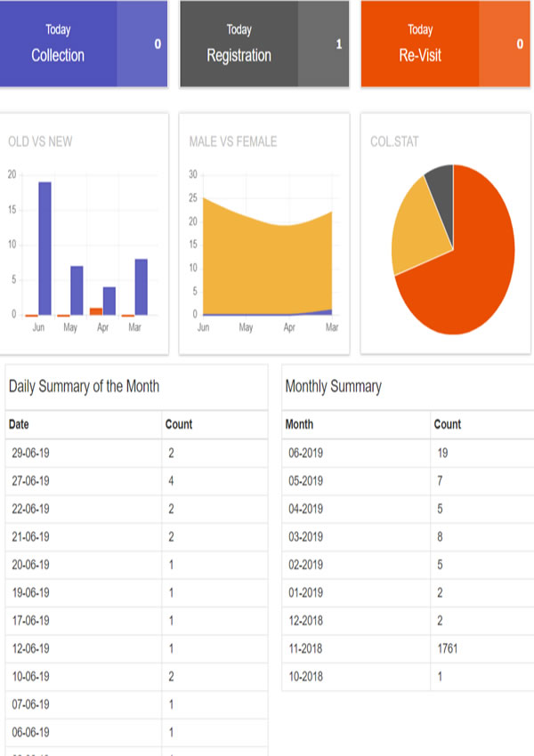This screenshot has width=534, height=756.
Task: Click the MALE VS FEMALE chart title
Action: click(x=232, y=141)
